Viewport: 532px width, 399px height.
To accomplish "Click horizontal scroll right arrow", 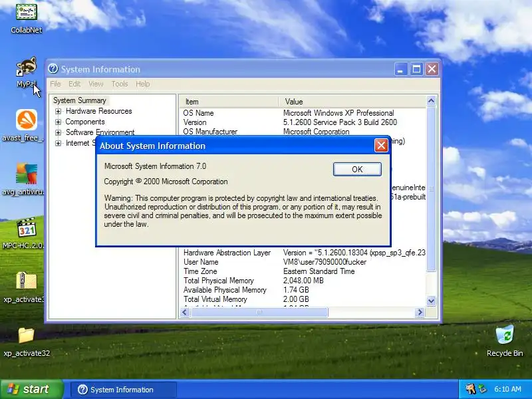I will click(x=420, y=312).
